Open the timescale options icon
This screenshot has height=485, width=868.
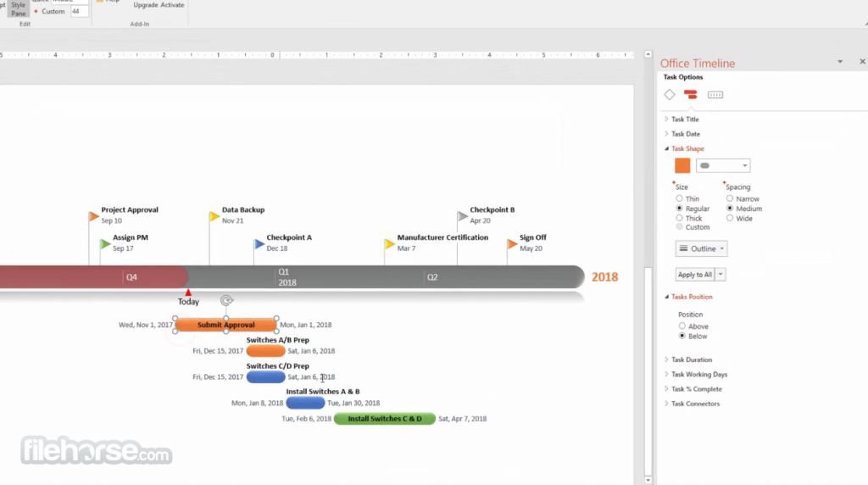click(715, 95)
